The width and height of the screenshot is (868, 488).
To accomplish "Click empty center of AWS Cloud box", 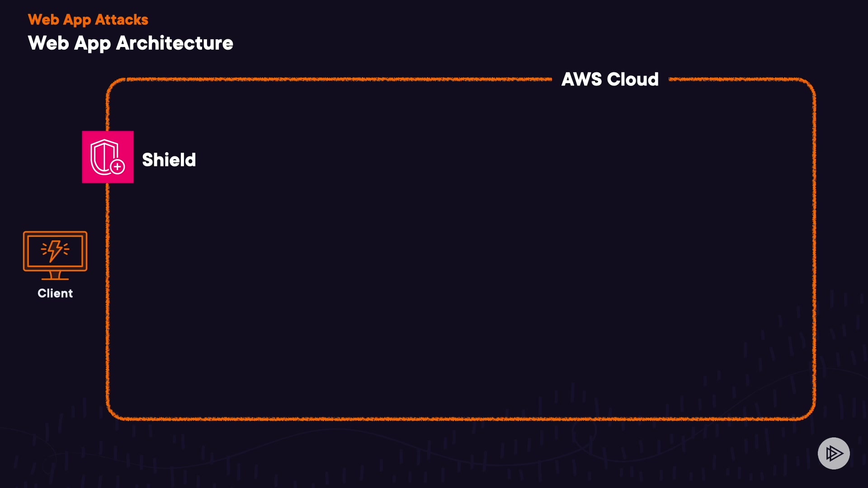I will (x=461, y=253).
